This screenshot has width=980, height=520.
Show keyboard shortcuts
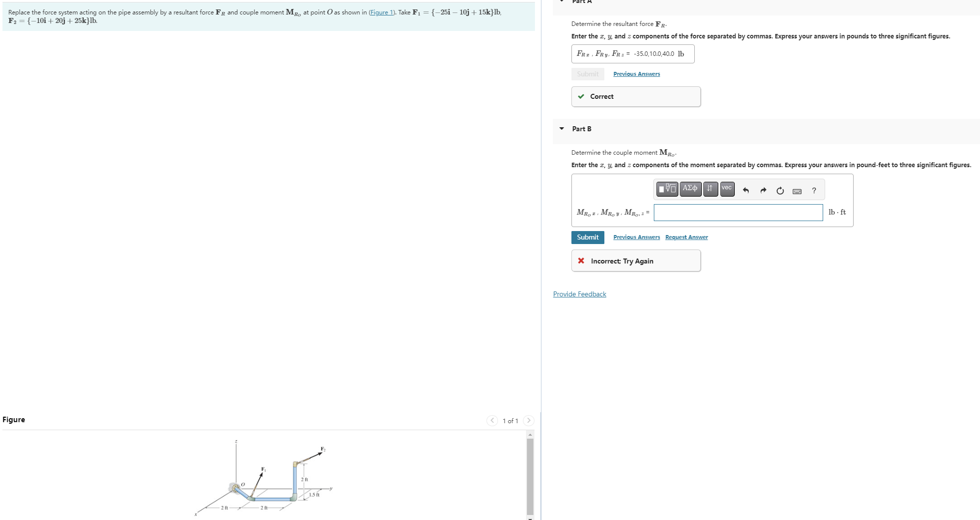click(797, 191)
